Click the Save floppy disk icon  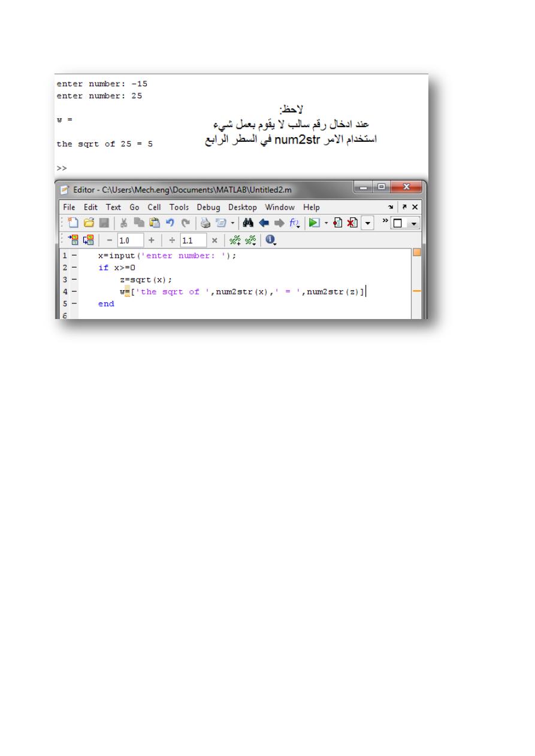pyautogui.click(x=104, y=223)
